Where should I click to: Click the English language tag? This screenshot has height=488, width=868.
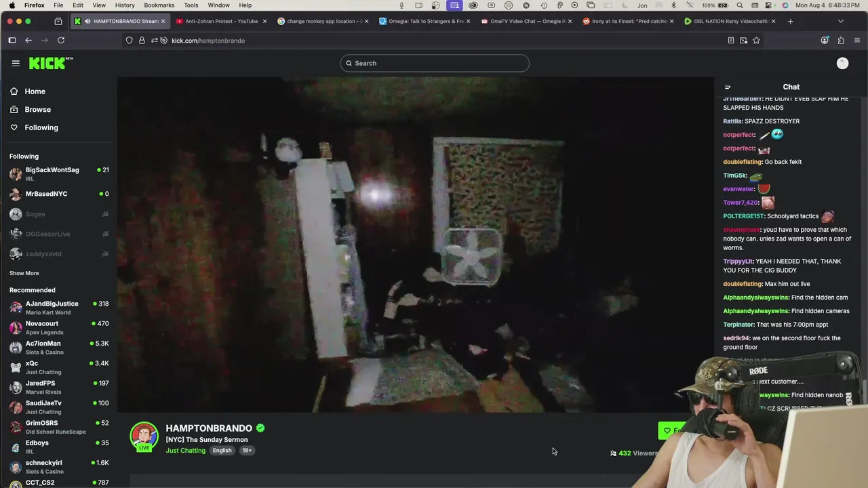click(x=222, y=451)
